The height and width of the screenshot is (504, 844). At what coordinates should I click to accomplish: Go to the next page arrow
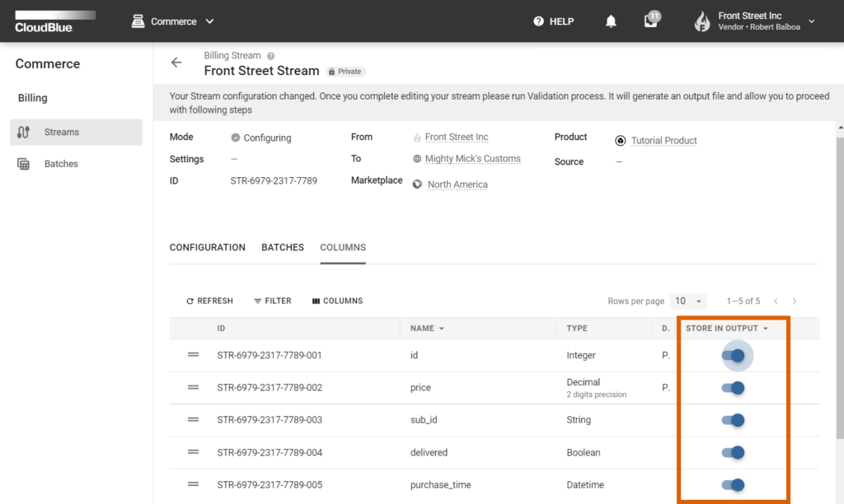795,301
